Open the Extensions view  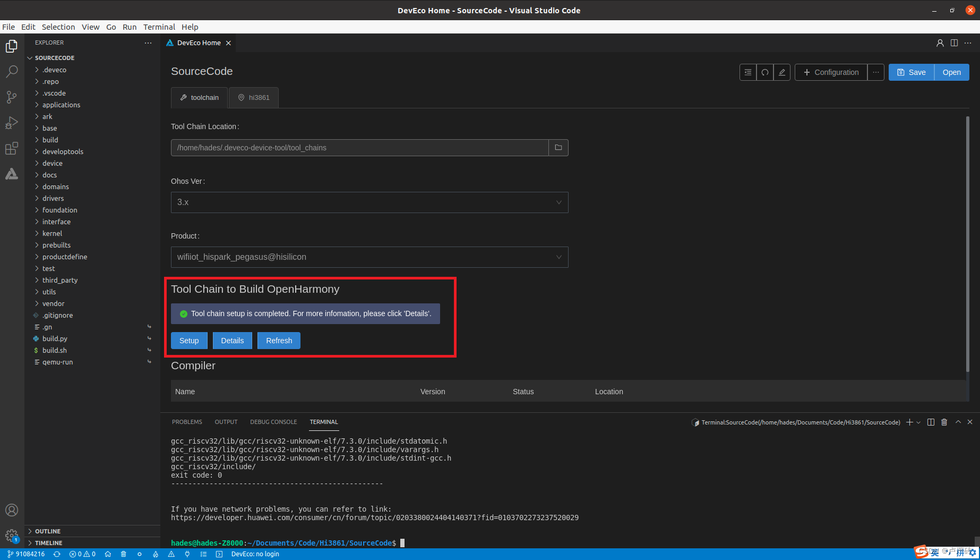pos(12,148)
